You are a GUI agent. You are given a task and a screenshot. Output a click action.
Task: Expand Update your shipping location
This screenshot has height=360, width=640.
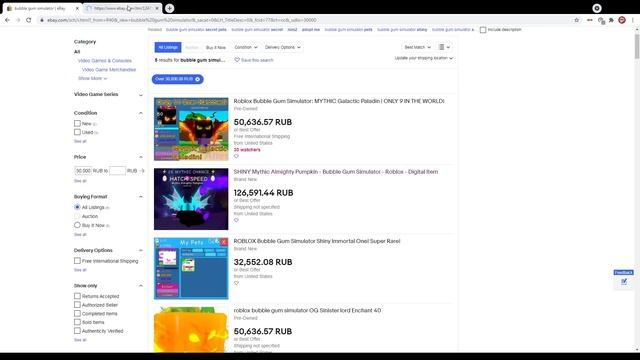pos(424,58)
